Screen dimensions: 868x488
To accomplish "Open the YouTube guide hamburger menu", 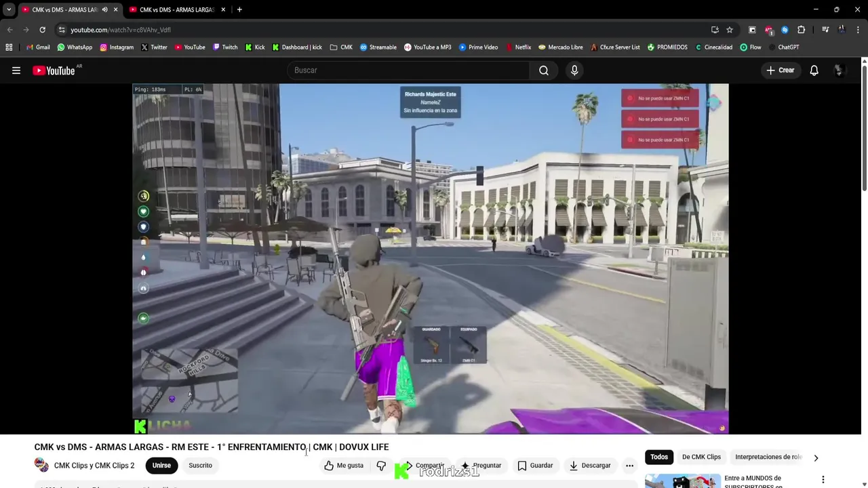I will (x=16, y=70).
